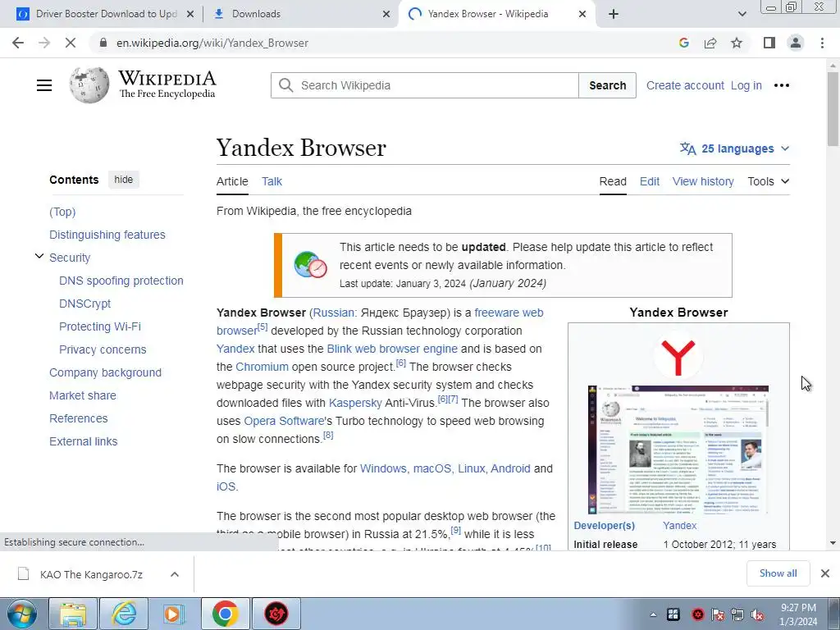Jump to Distinguishing features section
Viewport: 840px width, 630px height.
(x=107, y=235)
